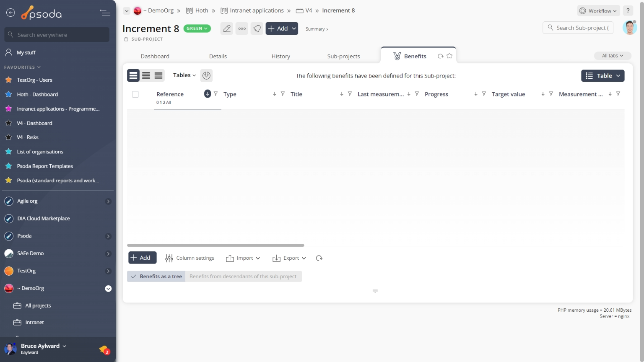Click the panel resize handle below toggles
The image size is (644, 362).
click(375, 291)
